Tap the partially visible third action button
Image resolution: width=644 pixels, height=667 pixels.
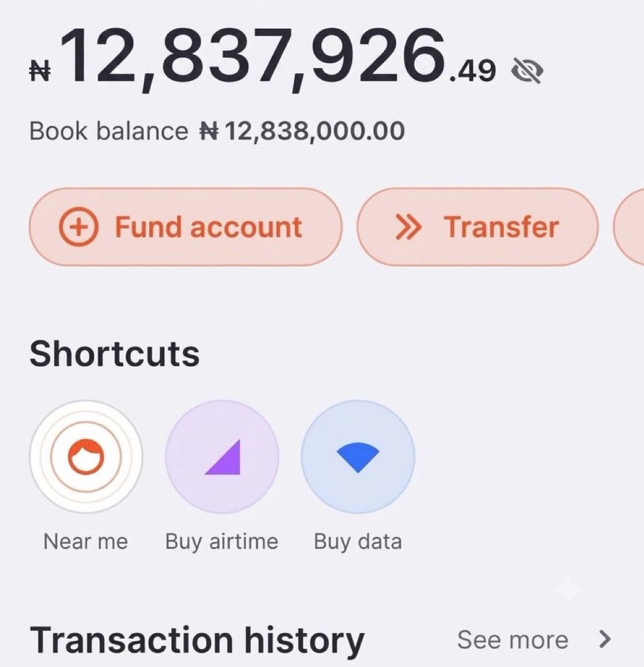[629, 227]
